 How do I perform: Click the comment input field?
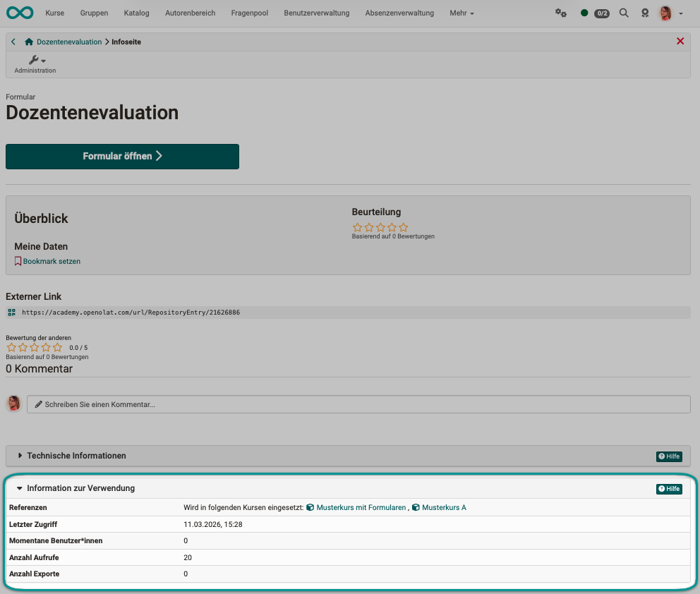pos(358,404)
